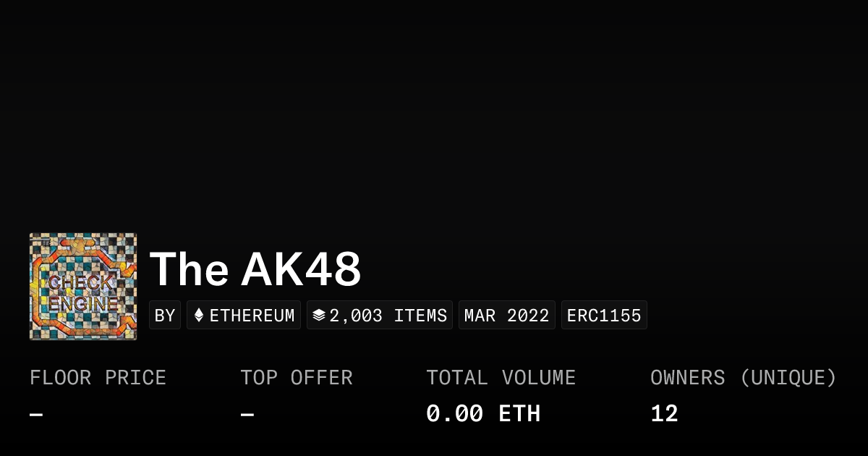Image resolution: width=868 pixels, height=456 pixels.
Task: Click the TOTAL VOLUME label
Action: tap(501, 378)
